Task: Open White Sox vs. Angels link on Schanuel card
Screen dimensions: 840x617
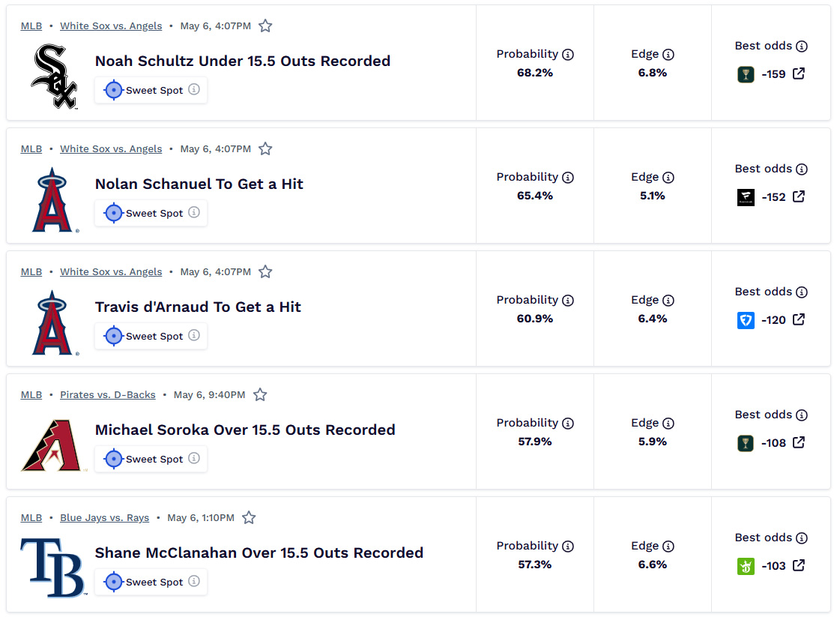Action: (111, 148)
